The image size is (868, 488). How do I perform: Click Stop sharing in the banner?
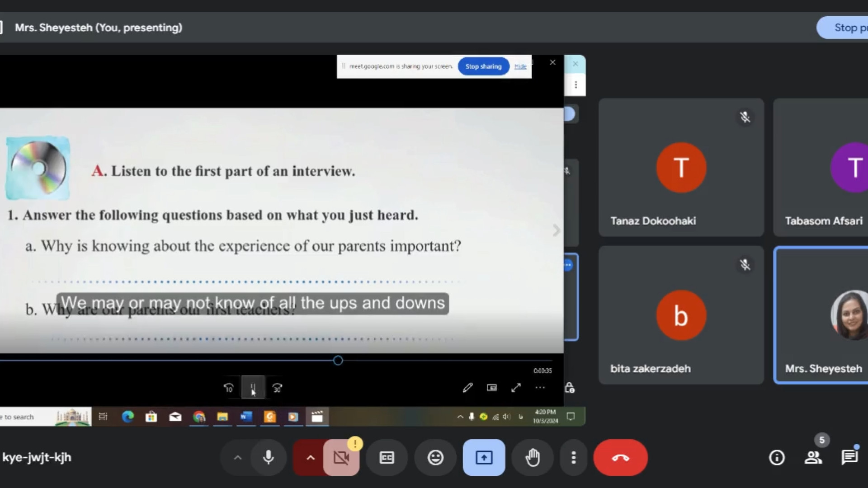(483, 66)
